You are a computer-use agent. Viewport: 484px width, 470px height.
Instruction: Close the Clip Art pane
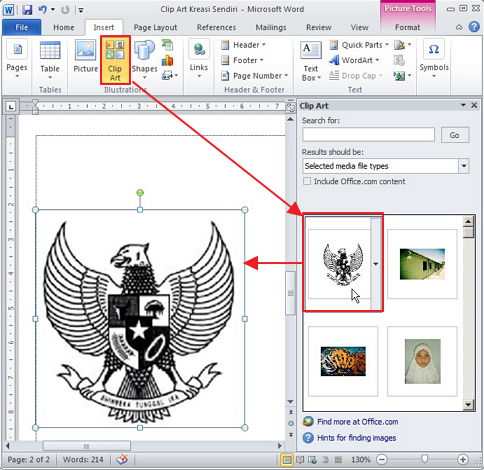point(474,105)
